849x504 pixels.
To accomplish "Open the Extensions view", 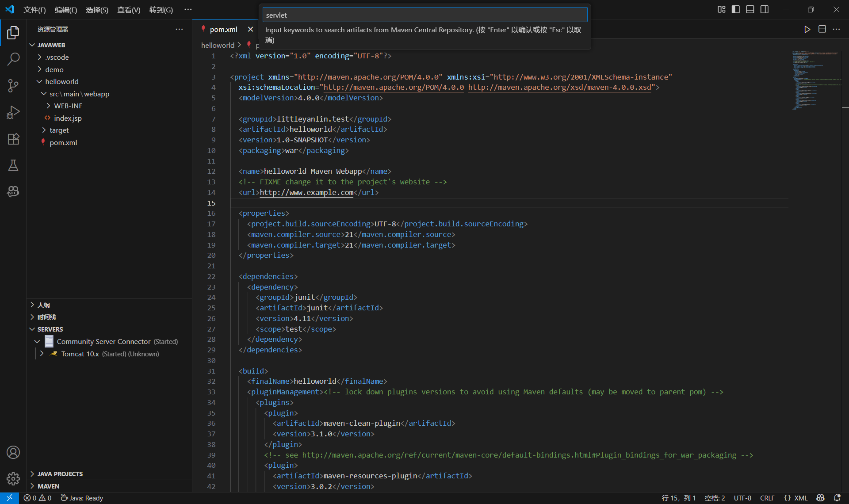I will pyautogui.click(x=13, y=139).
